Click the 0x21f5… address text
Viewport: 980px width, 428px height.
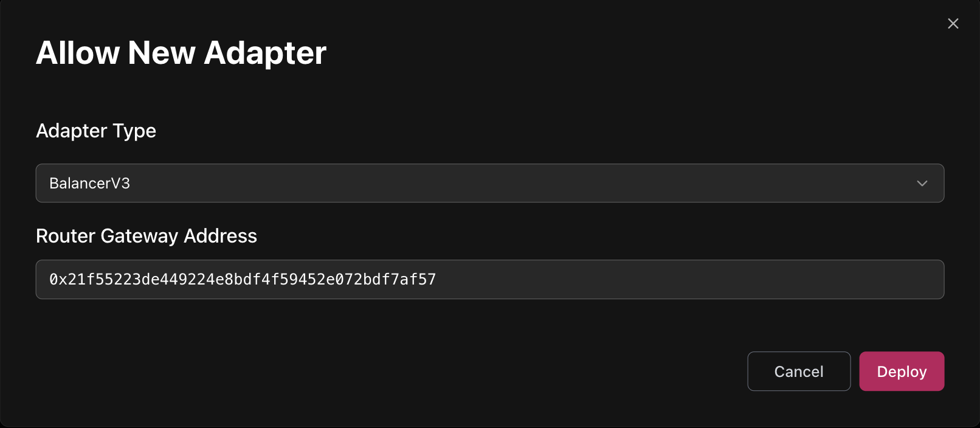(x=243, y=280)
